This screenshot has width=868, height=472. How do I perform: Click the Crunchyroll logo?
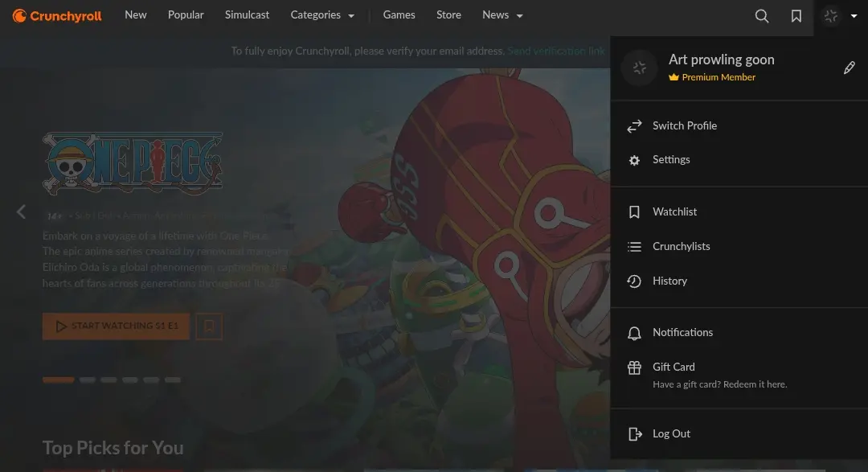tap(57, 16)
